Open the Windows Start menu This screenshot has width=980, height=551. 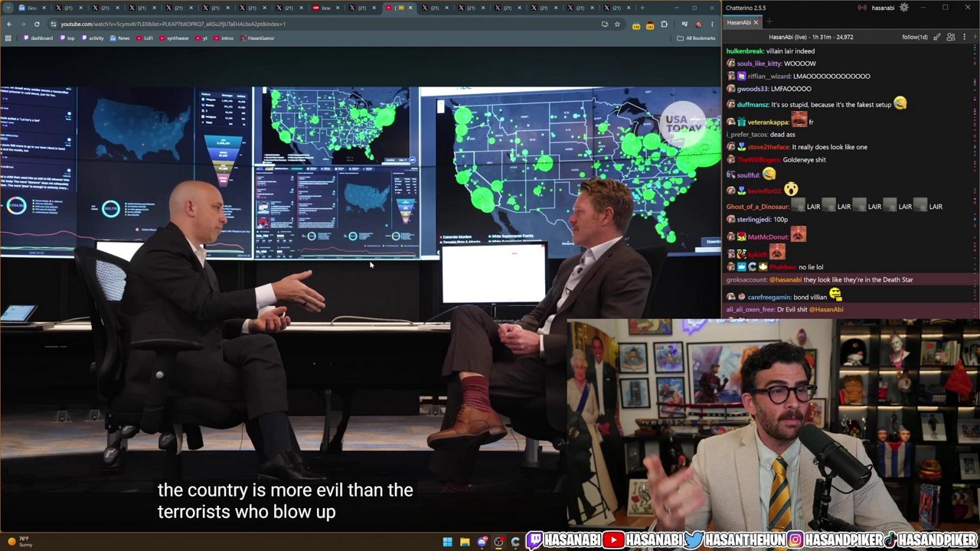447,542
